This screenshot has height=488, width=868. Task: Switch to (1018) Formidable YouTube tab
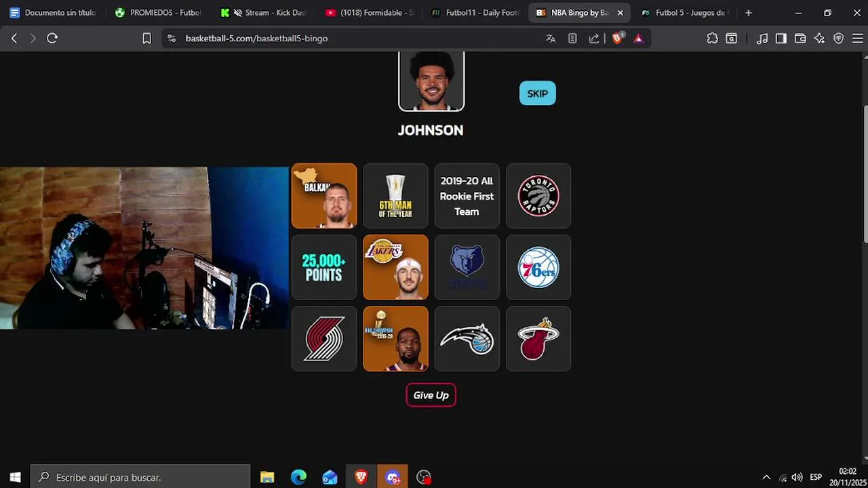[x=370, y=13]
